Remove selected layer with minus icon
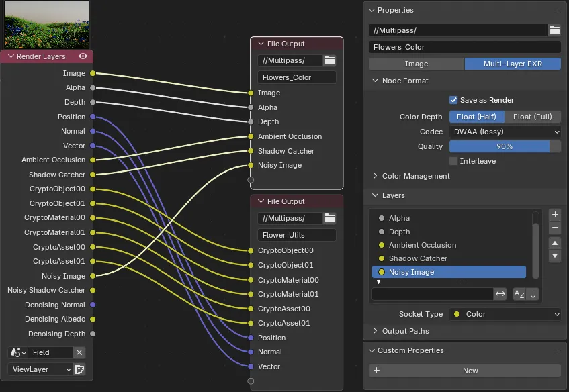This screenshot has height=392, width=569. pyautogui.click(x=555, y=228)
